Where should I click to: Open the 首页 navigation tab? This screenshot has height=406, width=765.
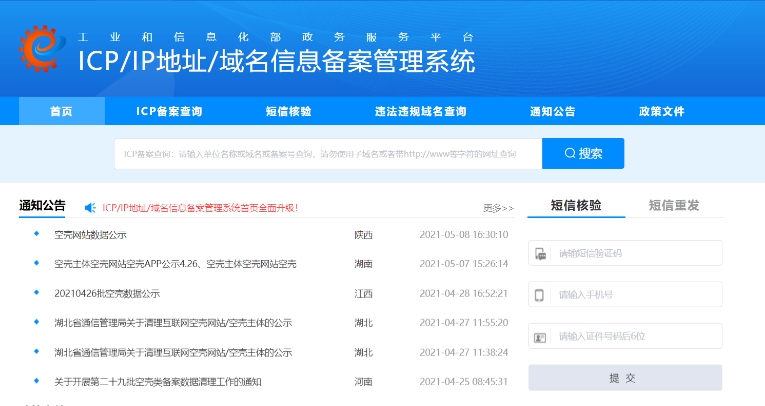coord(61,111)
